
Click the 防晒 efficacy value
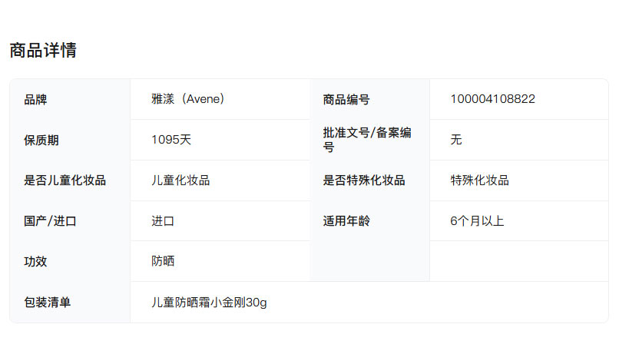[x=163, y=261]
